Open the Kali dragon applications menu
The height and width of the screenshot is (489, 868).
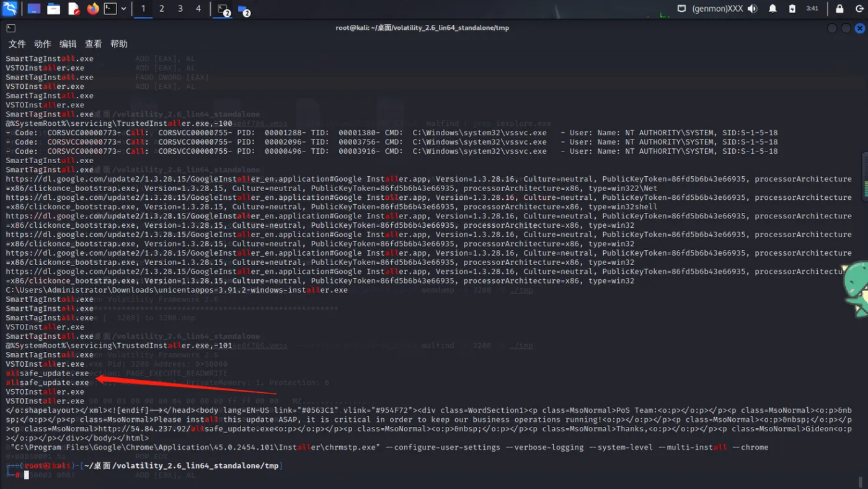click(x=10, y=9)
